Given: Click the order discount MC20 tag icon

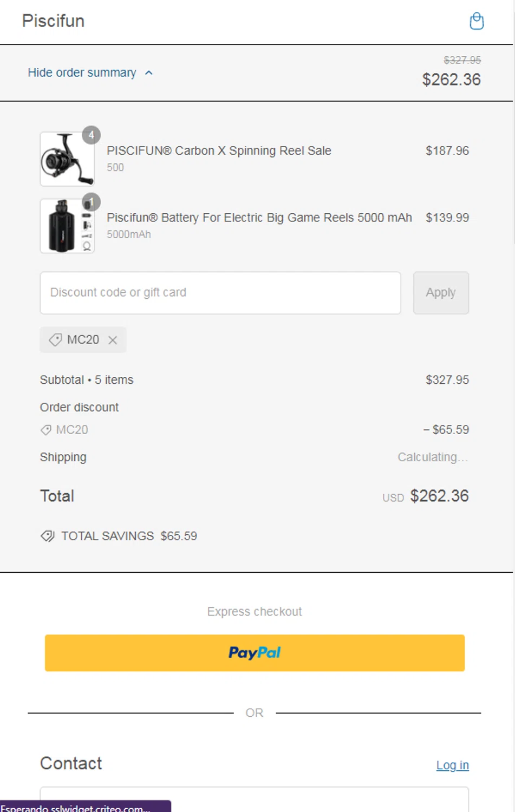Looking at the screenshot, I should (x=46, y=430).
